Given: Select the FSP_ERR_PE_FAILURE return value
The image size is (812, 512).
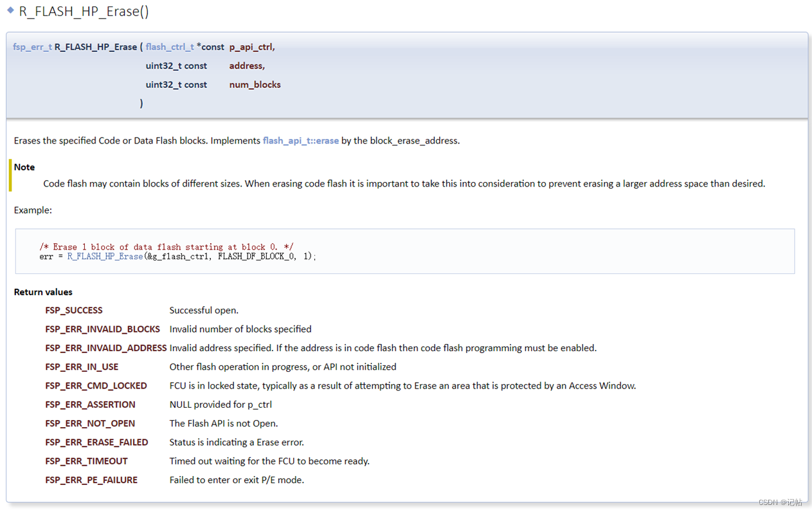Looking at the screenshot, I should (x=91, y=480).
